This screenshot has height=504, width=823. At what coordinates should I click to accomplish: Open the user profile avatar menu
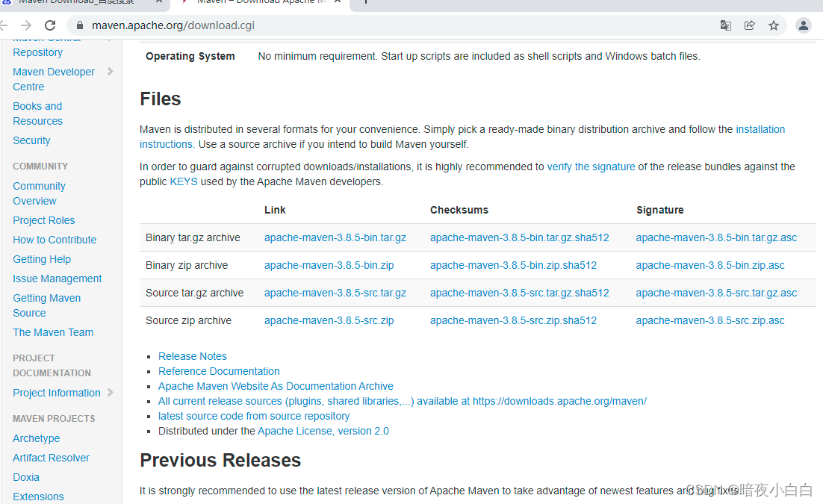tap(803, 25)
